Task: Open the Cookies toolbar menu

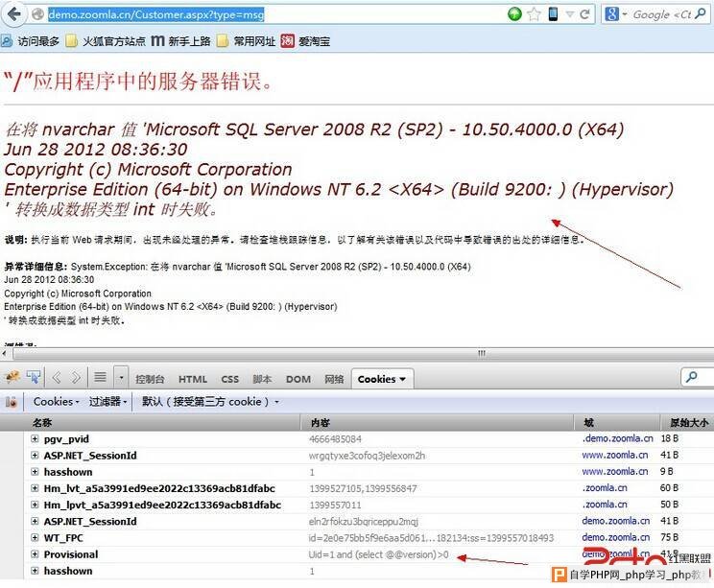Action: (56, 401)
